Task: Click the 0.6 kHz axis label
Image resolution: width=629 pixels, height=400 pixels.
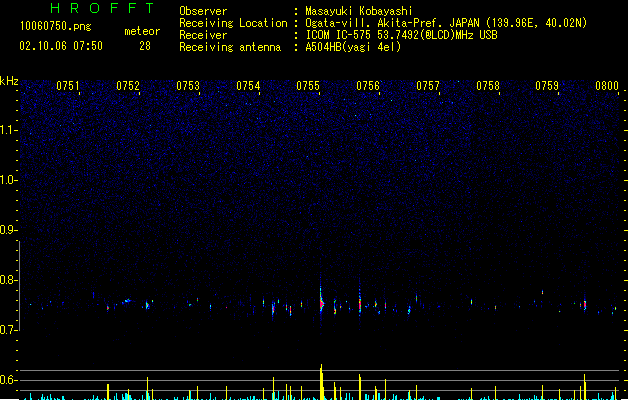Action: coord(8,380)
